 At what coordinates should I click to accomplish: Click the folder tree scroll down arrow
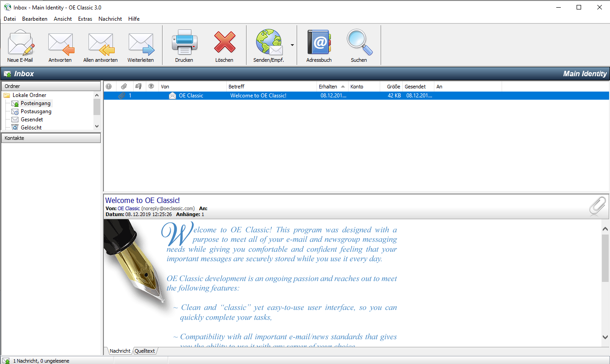tap(97, 127)
